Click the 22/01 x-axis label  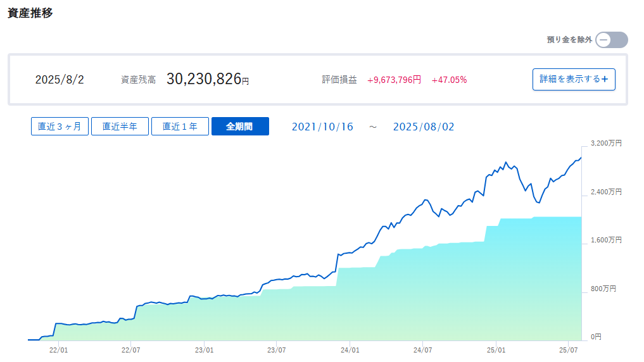pos(58,349)
